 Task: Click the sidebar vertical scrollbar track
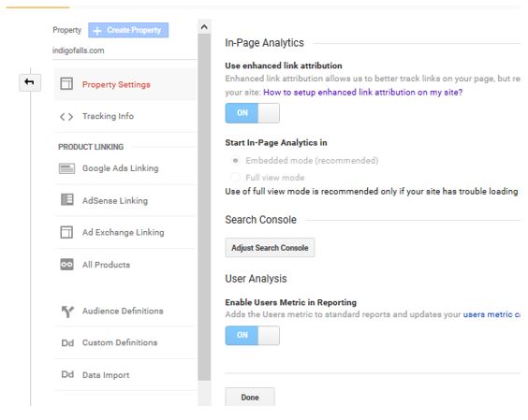click(x=204, y=207)
